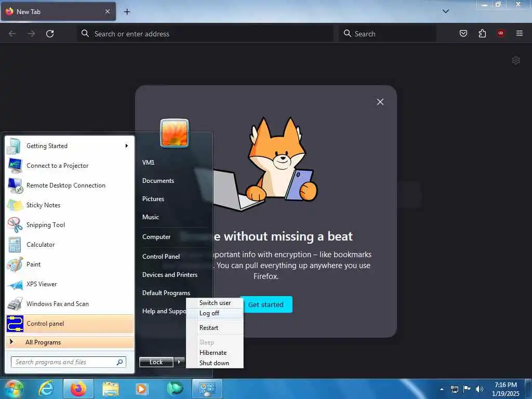Image resolution: width=532 pixels, height=399 pixels.
Task: Open the network tray icon
Action: coord(454,389)
